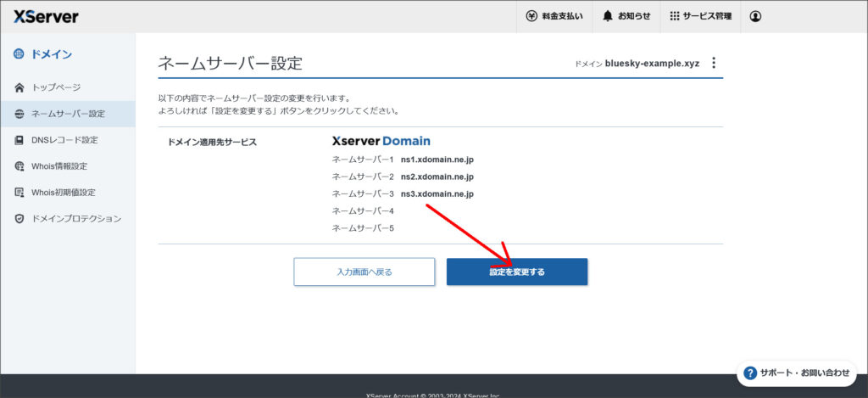Select ネームサーバー設定 in the sidebar

[x=68, y=114]
